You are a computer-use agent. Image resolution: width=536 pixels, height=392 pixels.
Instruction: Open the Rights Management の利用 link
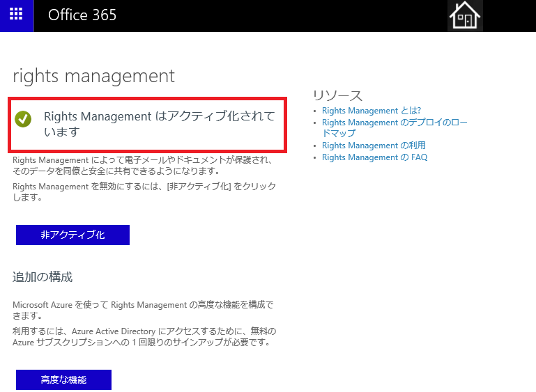click(374, 146)
